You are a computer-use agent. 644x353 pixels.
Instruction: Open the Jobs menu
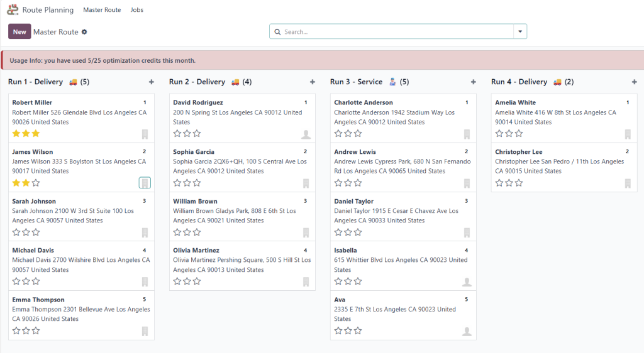(x=136, y=10)
